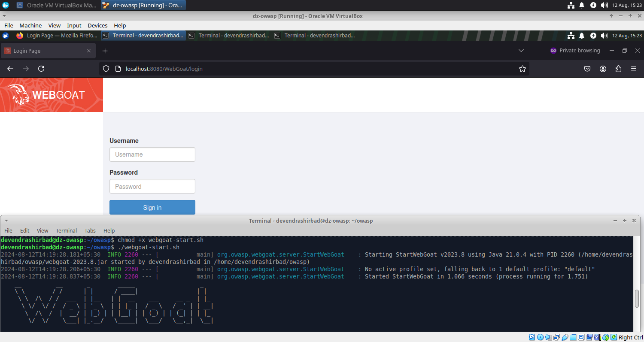Open VirtualBox File menu

(9, 25)
